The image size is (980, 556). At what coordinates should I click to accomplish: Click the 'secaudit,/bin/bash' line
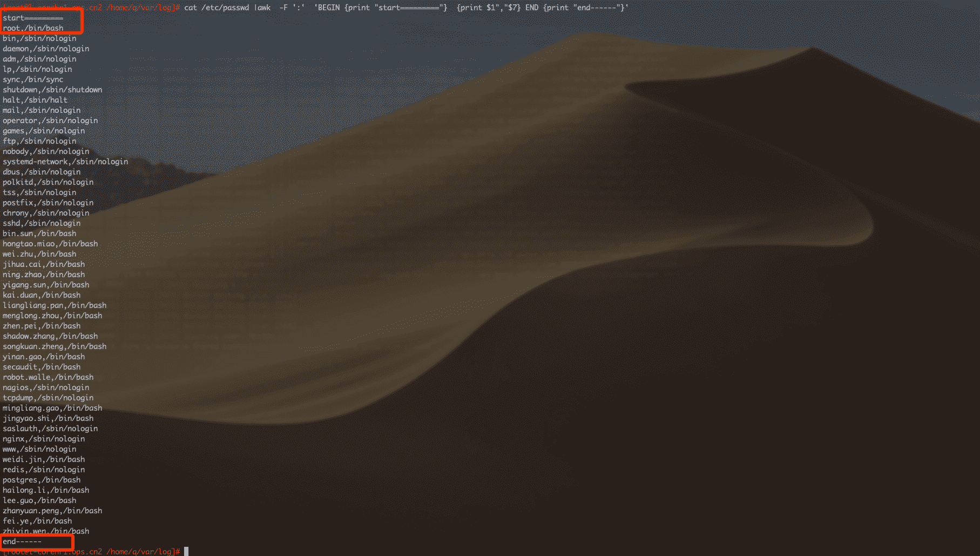42,367
